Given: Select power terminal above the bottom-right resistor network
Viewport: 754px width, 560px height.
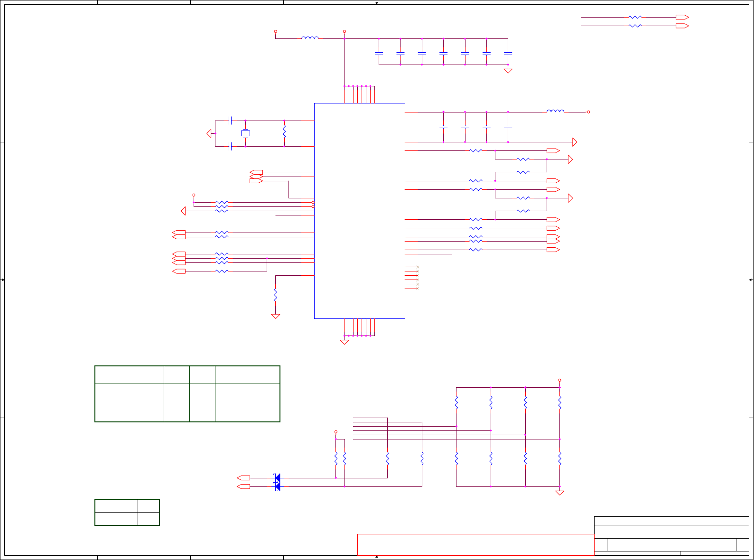Looking at the screenshot, I should [x=560, y=380].
